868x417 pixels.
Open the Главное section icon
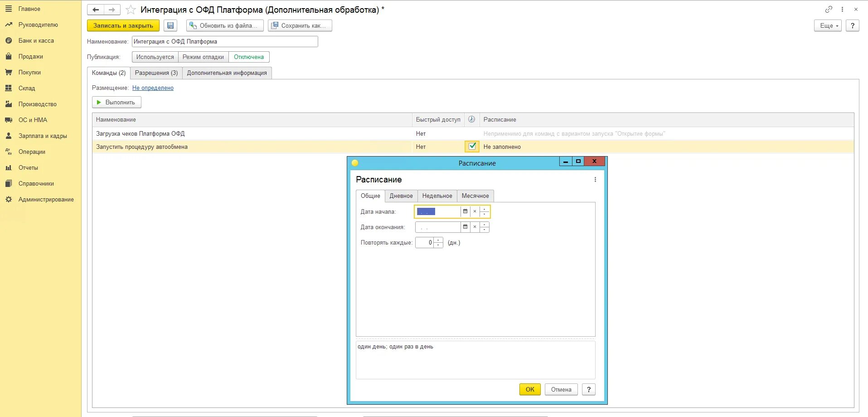tap(9, 9)
